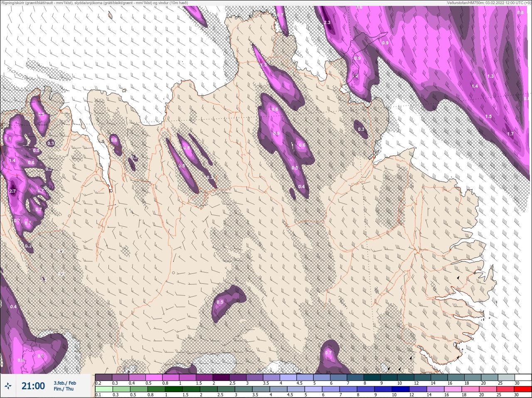Click the 2.3 precipitation value on the map
This screenshot has height=398, width=532.
pos(327,22)
